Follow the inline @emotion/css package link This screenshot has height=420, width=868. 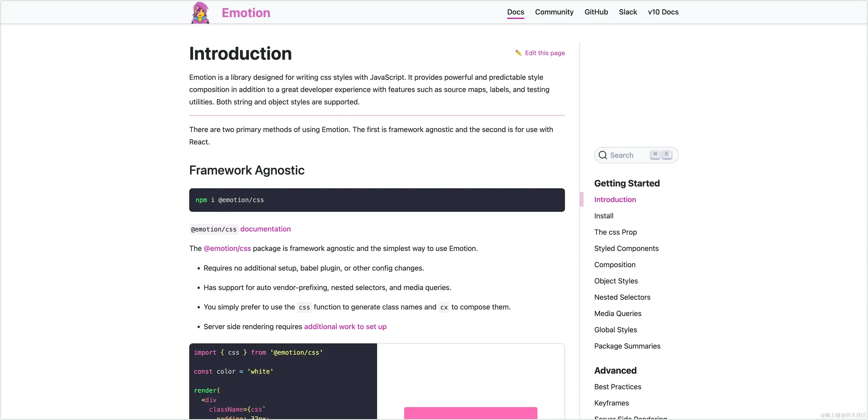(227, 248)
